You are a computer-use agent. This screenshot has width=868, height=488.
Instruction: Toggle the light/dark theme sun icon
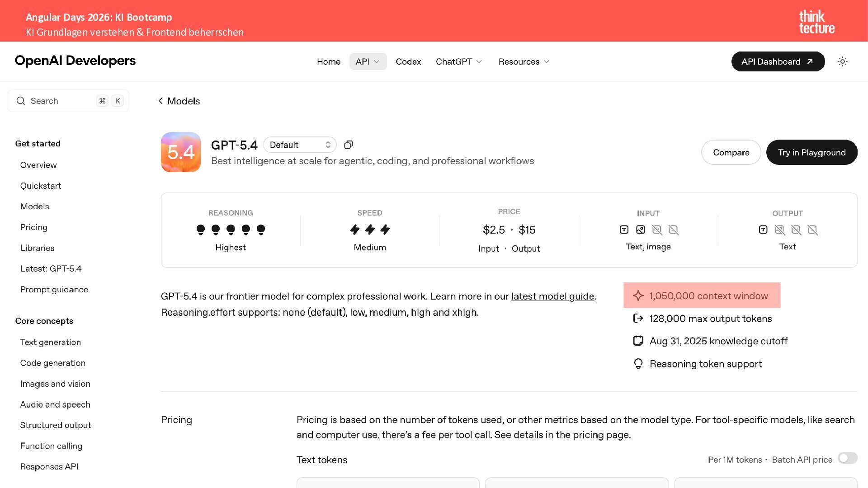tap(842, 61)
